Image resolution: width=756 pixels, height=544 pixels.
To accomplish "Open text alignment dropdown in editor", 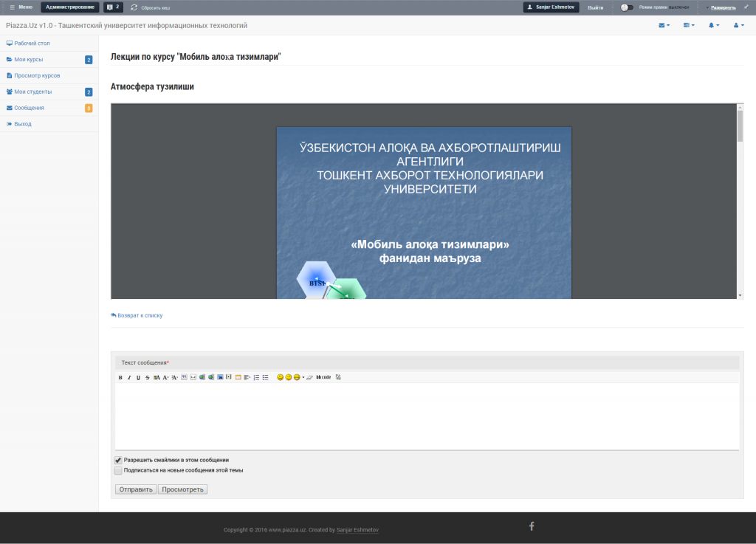I will coord(247,377).
